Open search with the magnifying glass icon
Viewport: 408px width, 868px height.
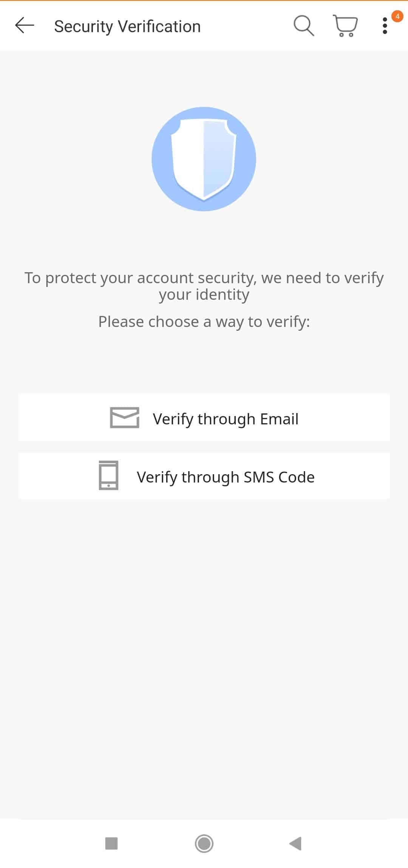click(x=304, y=26)
